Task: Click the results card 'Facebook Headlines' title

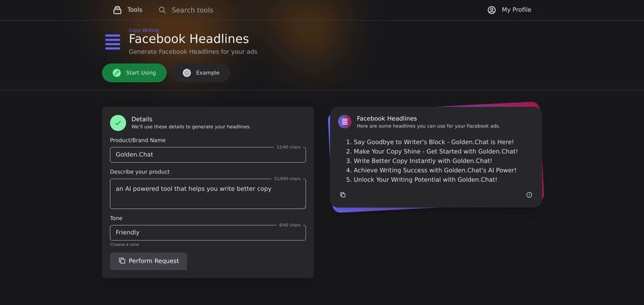Action: click(387, 118)
